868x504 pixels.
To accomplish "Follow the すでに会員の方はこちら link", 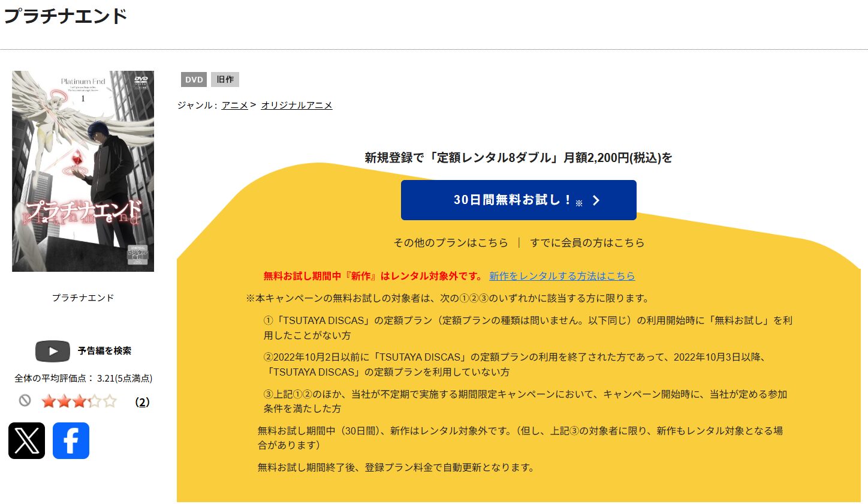I will [x=587, y=243].
